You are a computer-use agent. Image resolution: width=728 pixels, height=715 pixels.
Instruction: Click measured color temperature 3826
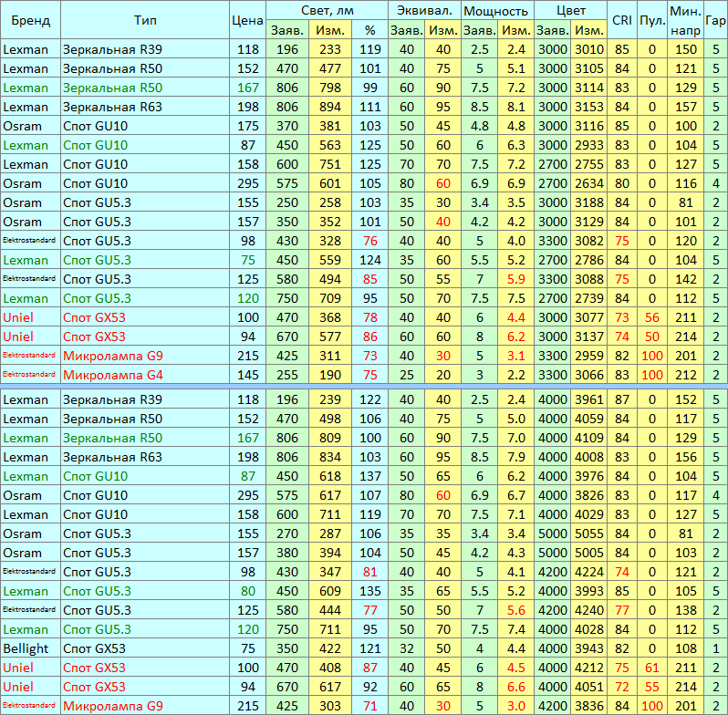tap(588, 495)
